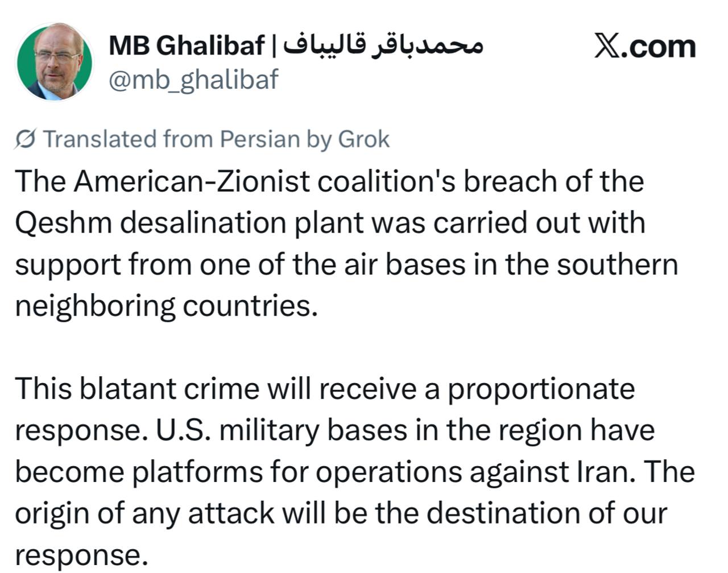Click the word "Grok" in translation notice

pos(364,139)
